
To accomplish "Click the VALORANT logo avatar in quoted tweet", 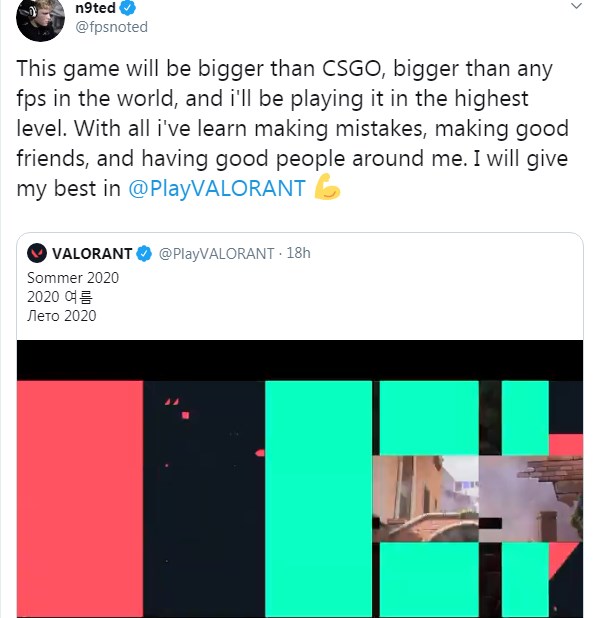I will point(37,253).
